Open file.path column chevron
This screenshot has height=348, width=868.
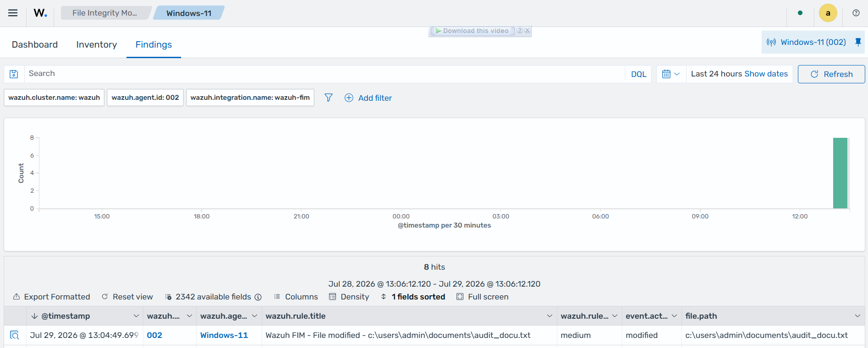(857, 316)
